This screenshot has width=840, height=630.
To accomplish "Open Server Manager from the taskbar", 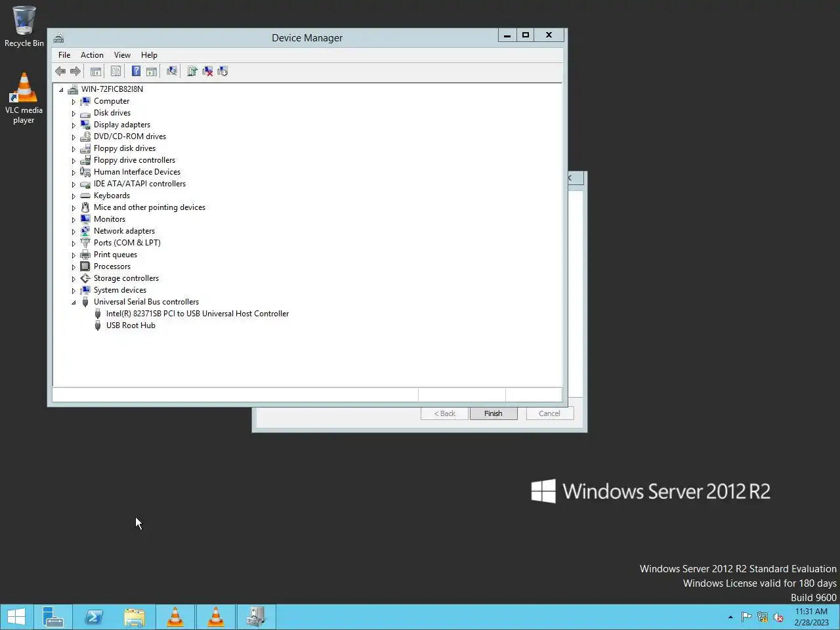I will click(x=53, y=617).
